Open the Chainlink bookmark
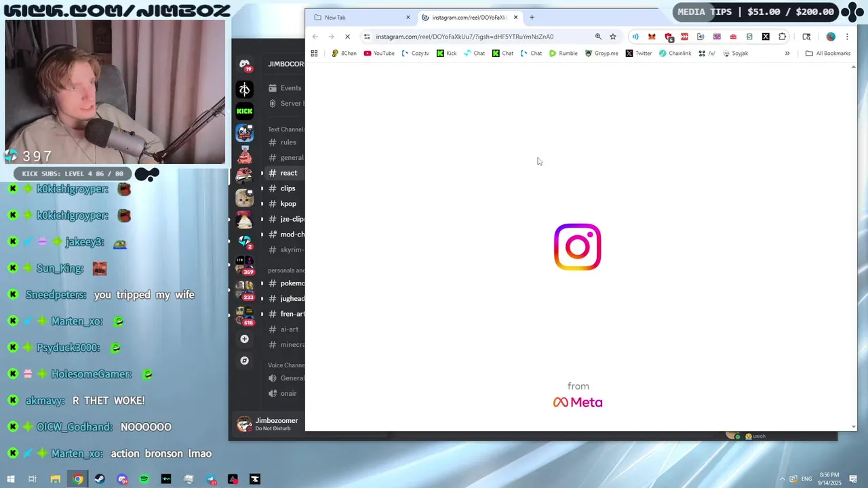The image size is (868, 488). click(675, 54)
